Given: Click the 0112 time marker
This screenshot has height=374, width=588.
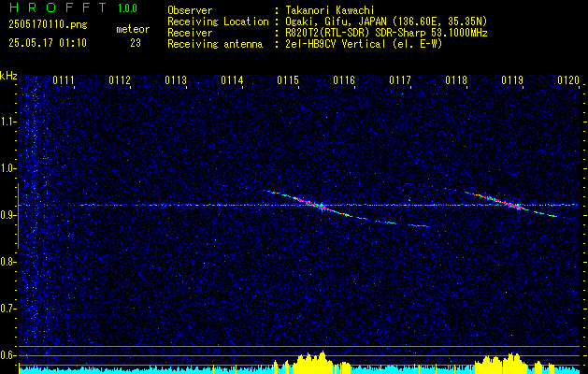Looking at the screenshot, I should pos(120,80).
